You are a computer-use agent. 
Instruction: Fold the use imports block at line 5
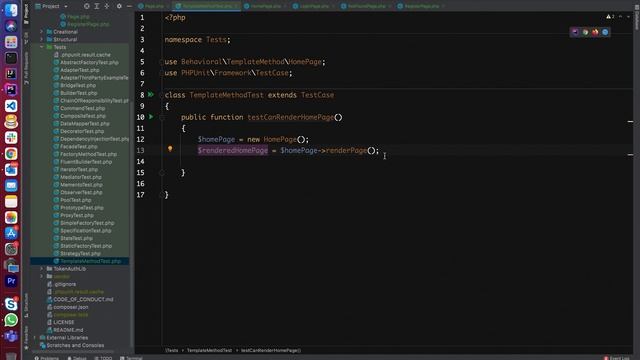pyautogui.click(x=162, y=62)
